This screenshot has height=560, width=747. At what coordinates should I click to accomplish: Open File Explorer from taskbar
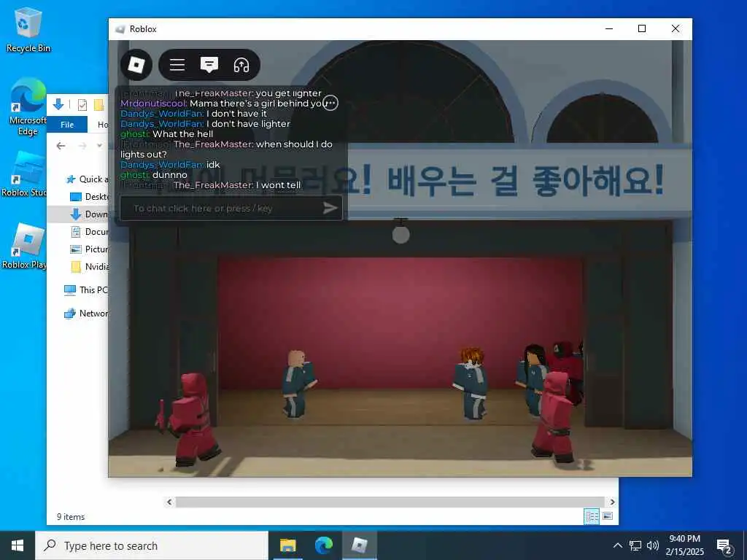(x=287, y=545)
